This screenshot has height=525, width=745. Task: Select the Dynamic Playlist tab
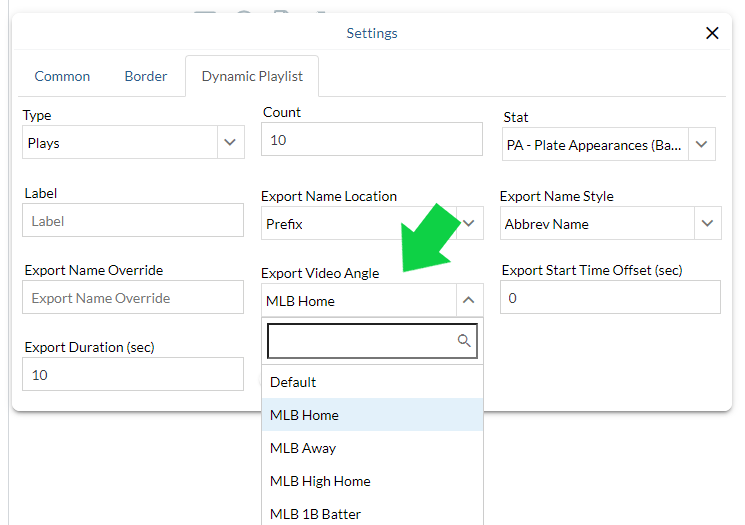(x=252, y=76)
